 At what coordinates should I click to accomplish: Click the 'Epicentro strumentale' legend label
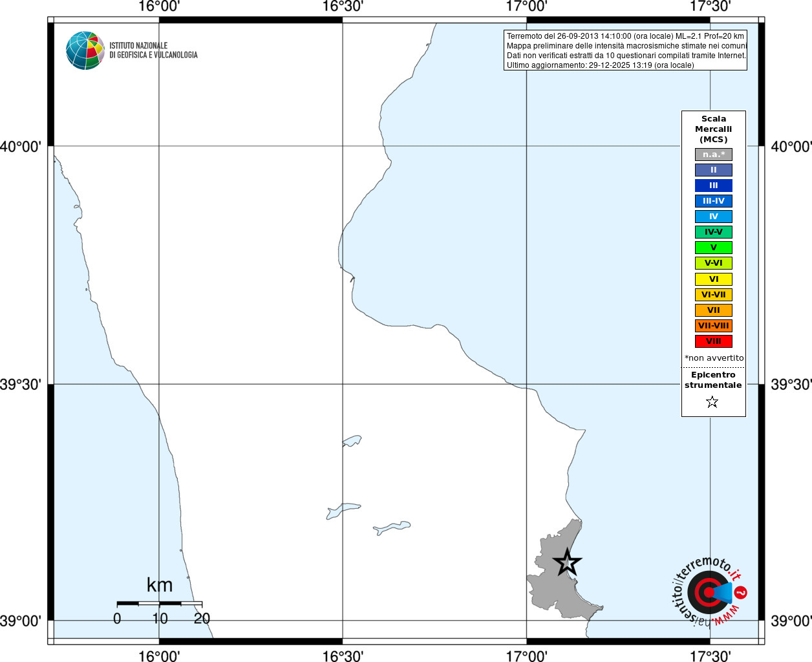point(713,380)
